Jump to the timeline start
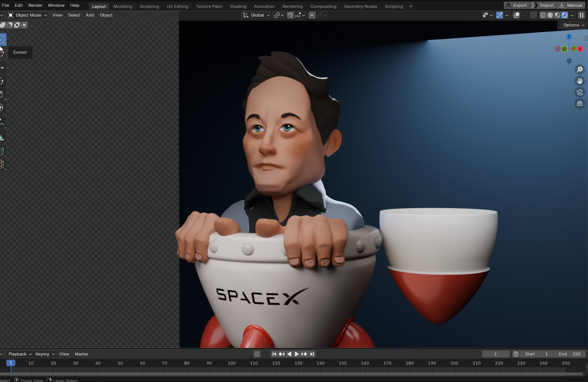The image size is (588, 382). (x=274, y=354)
